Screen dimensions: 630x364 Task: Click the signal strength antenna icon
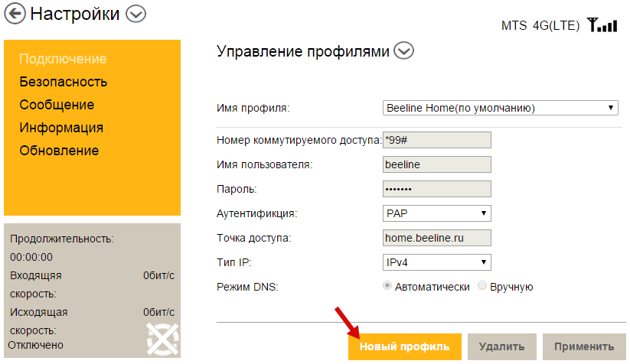pyautogui.click(x=602, y=25)
